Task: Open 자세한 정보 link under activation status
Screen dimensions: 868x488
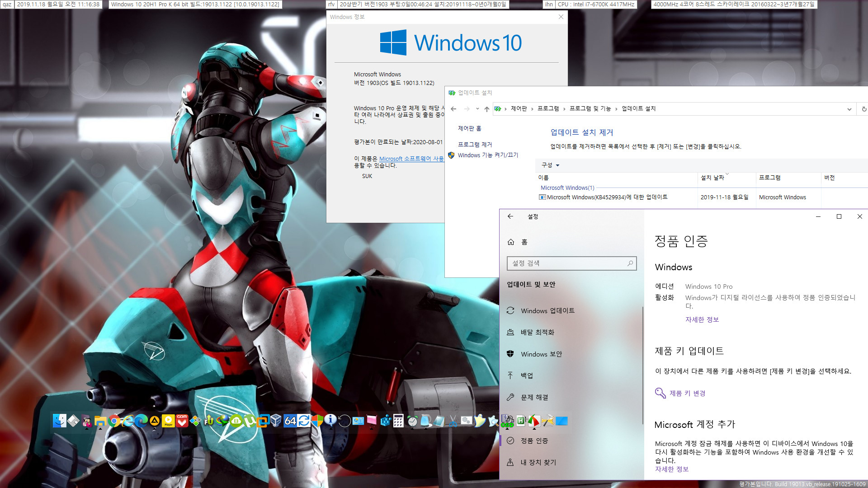Action: [x=702, y=319]
